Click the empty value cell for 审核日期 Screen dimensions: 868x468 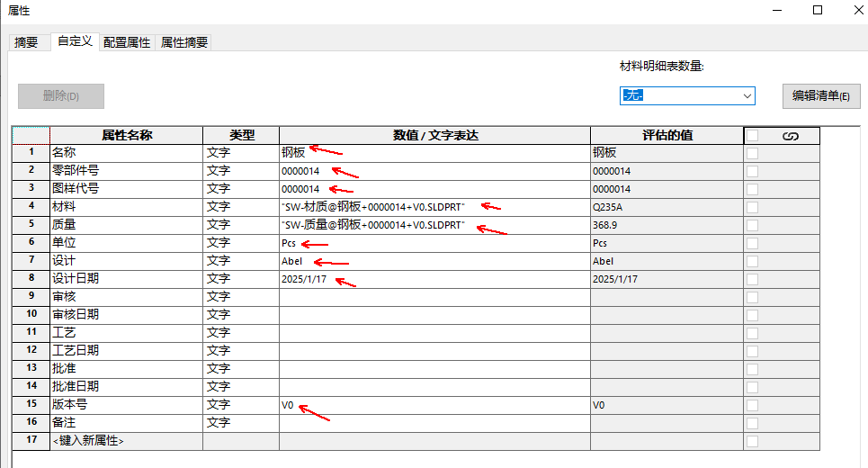435,315
